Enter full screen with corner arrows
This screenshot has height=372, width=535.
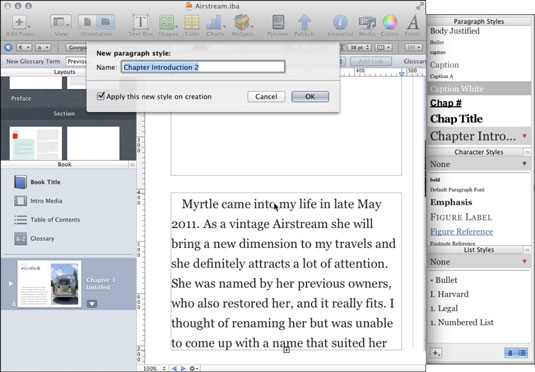[x=420, y=6]
